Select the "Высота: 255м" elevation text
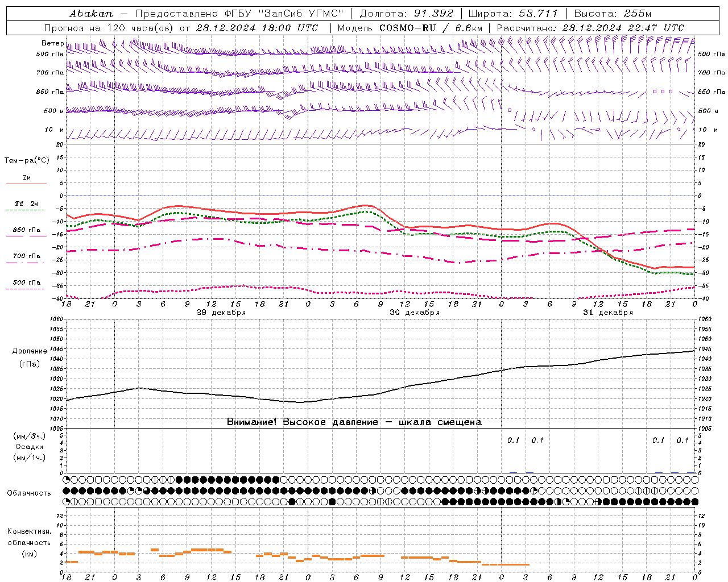The image size is (728, 582). (x=613, y=14)
